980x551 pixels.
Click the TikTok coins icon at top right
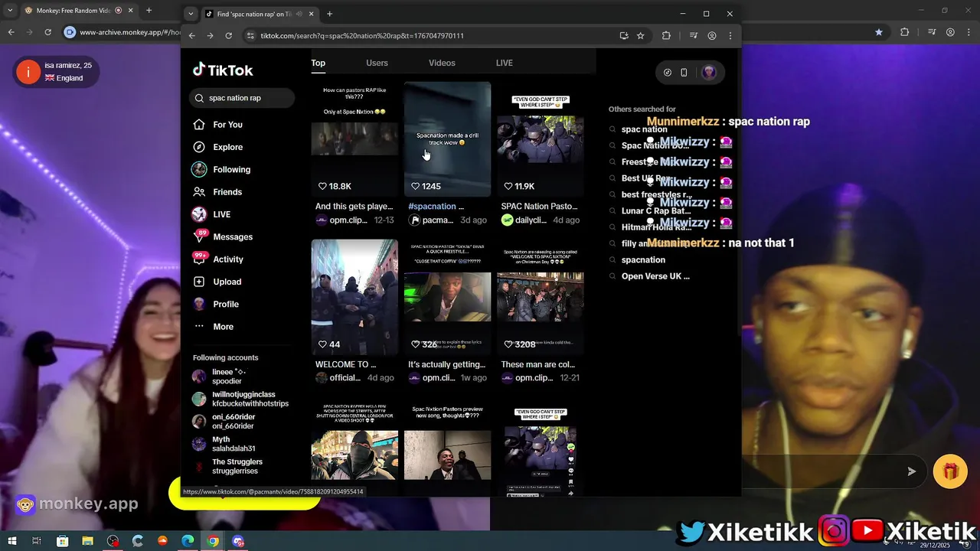click(x=668, y=73)
